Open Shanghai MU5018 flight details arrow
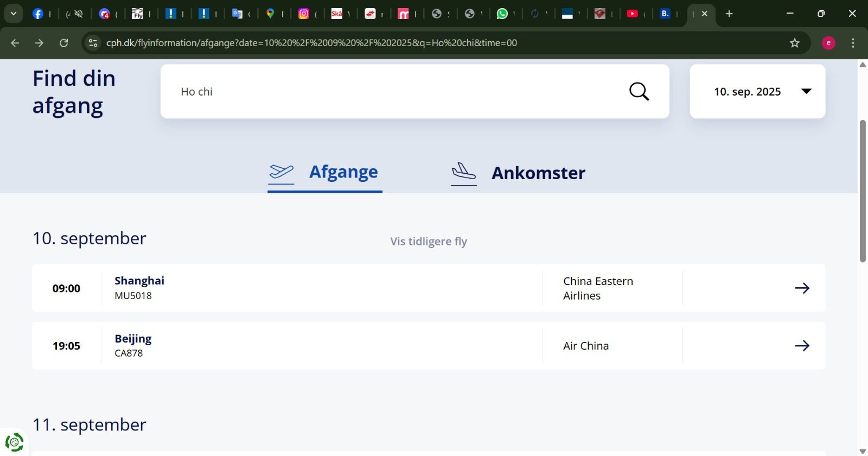 click(802, 288)
